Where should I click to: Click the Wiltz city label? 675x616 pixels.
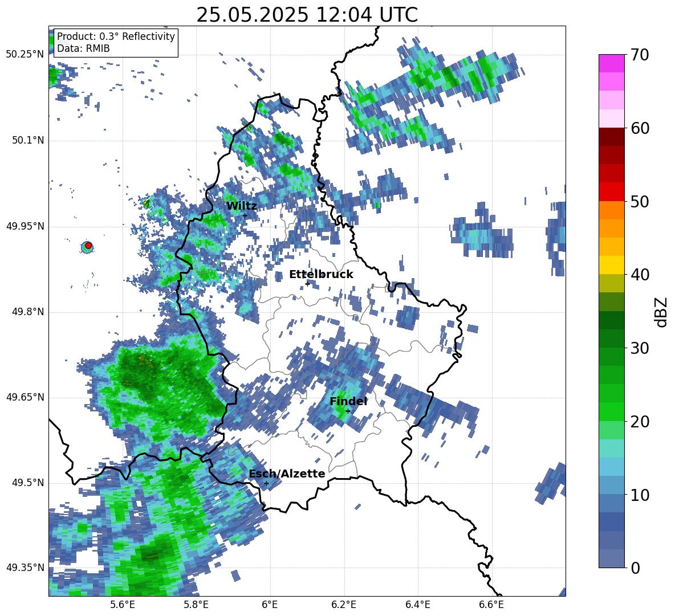point(242,206)
